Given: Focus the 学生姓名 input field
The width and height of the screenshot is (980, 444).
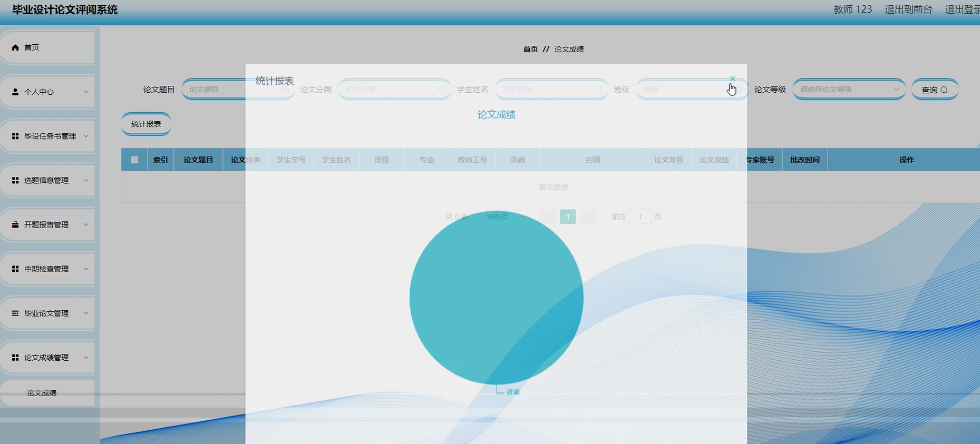Looking at the screenshot, I should pyautogui.click(x=551, y=89).
